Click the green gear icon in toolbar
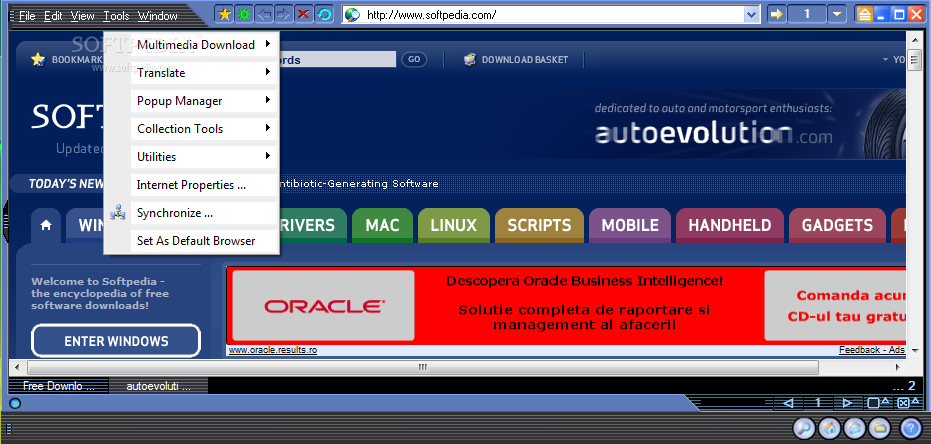931x444 pixels. (x=243, y=14)
